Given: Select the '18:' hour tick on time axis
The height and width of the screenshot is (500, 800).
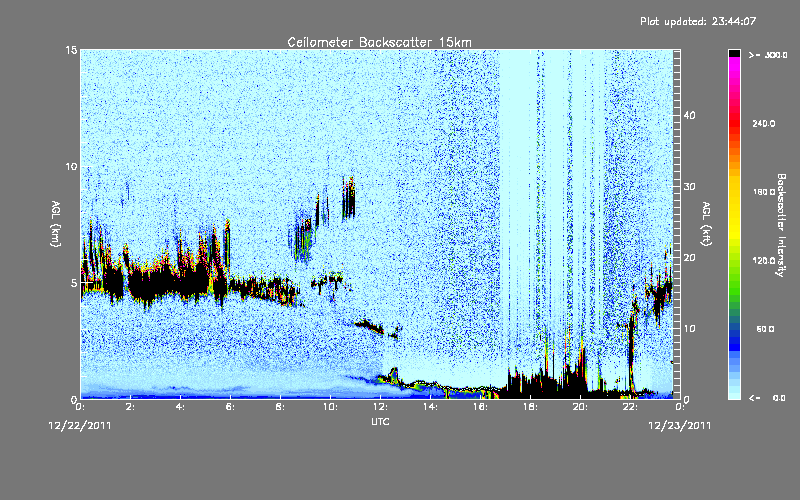Looking at the screenshot, I should coord(531,407).
